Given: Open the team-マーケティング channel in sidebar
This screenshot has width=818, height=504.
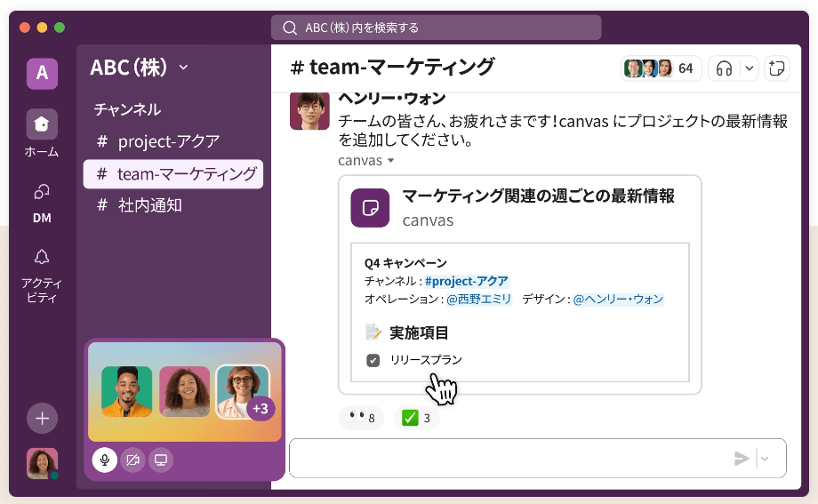Looking at the screenshot, I should point(173,173).
